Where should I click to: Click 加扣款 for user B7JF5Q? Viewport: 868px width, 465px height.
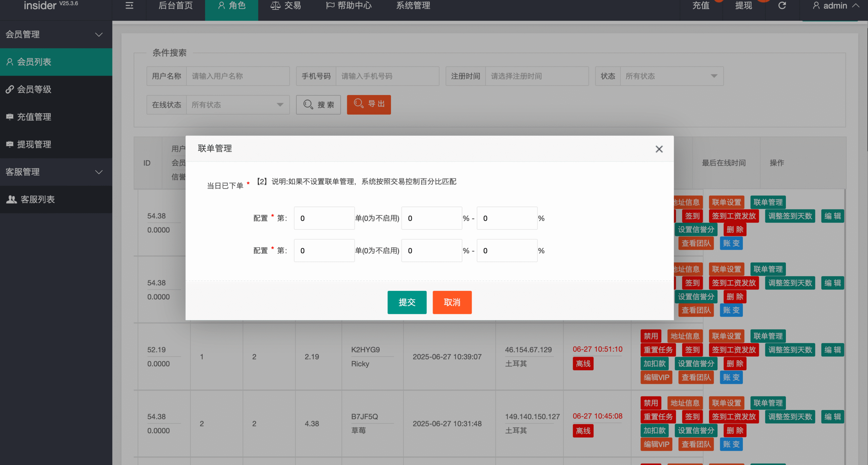click(x=654, y=430)
